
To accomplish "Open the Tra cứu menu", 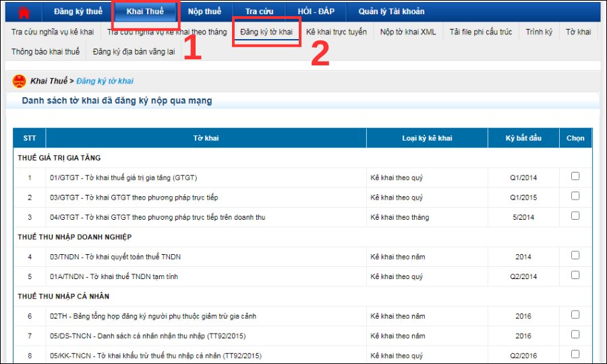I will (x=259, y=11).
